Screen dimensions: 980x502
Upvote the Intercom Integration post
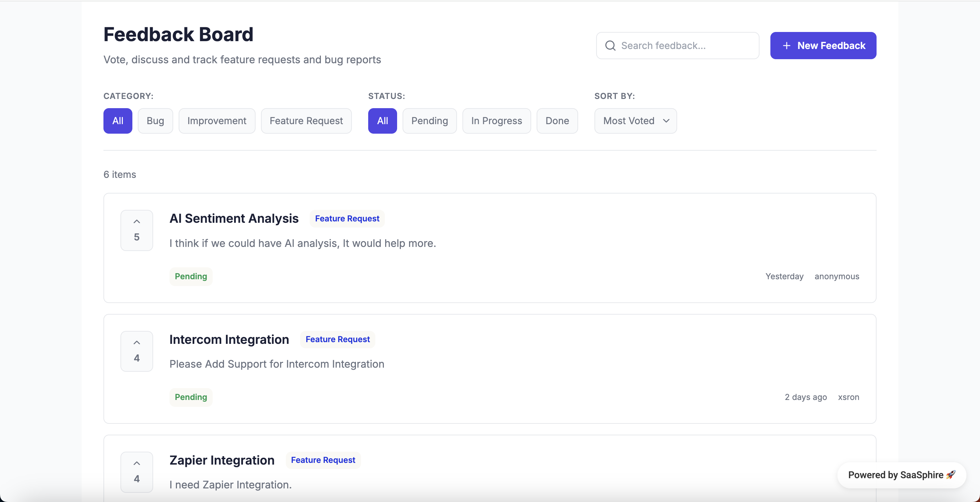(136, 351)
